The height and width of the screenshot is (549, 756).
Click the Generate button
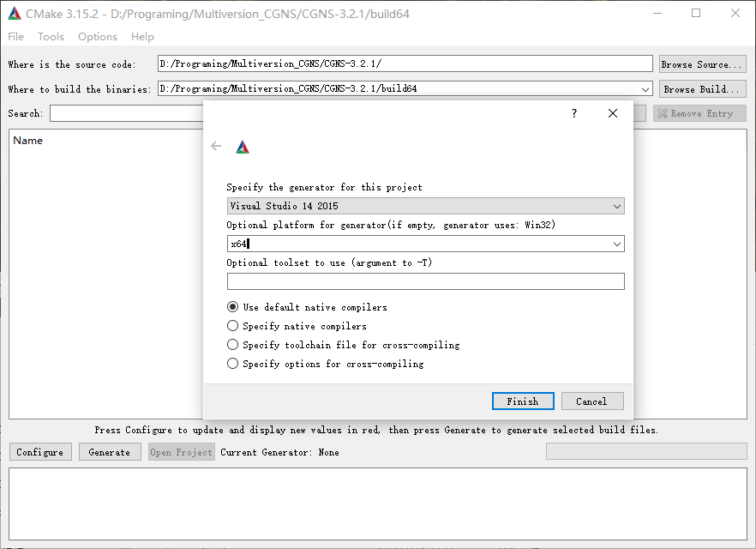[x=110, y=452]
